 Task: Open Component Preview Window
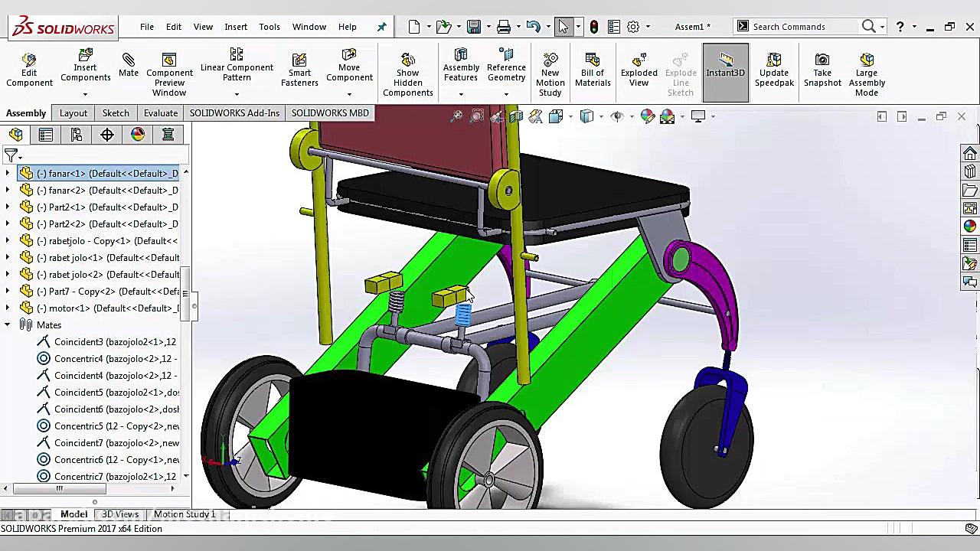pyautogui.click(x=169, y=74)
